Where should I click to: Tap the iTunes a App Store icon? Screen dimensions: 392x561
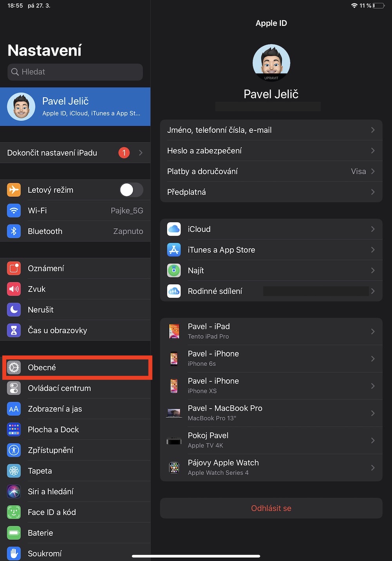(174, 250)
